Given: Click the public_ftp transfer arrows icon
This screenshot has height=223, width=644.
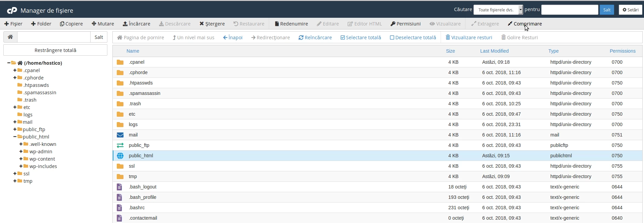Looking at the screenshot, I should tap(120, 145).
